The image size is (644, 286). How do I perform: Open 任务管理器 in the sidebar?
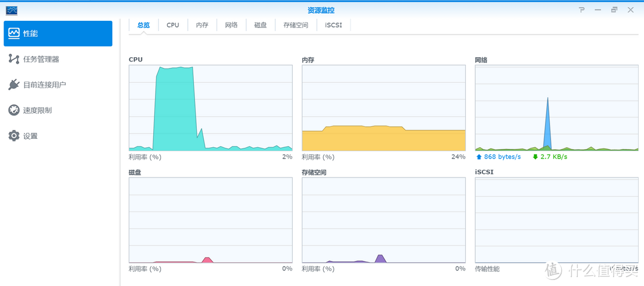58,59
